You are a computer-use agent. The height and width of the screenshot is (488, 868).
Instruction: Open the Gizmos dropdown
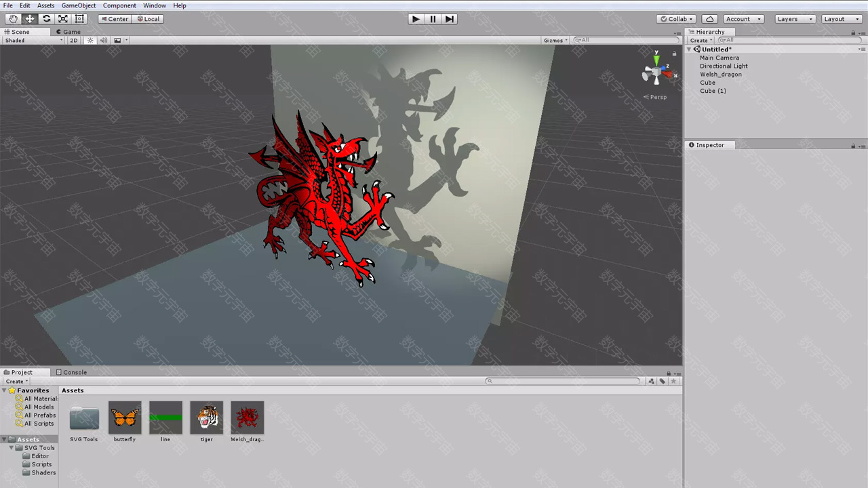pyautogui.click(x=556, y=40)
